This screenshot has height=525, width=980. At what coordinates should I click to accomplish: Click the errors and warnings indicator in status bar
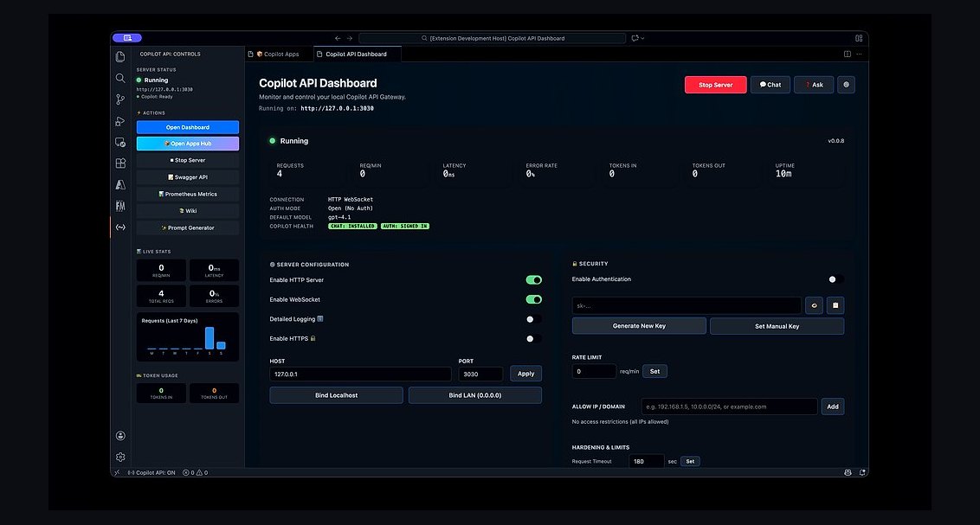[x=195, y=473]
